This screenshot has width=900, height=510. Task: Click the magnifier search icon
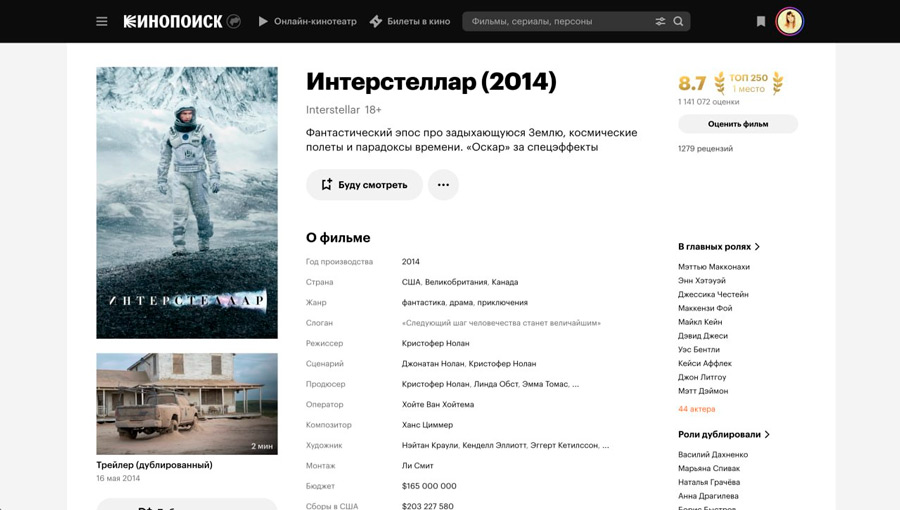tap(679, 21)
